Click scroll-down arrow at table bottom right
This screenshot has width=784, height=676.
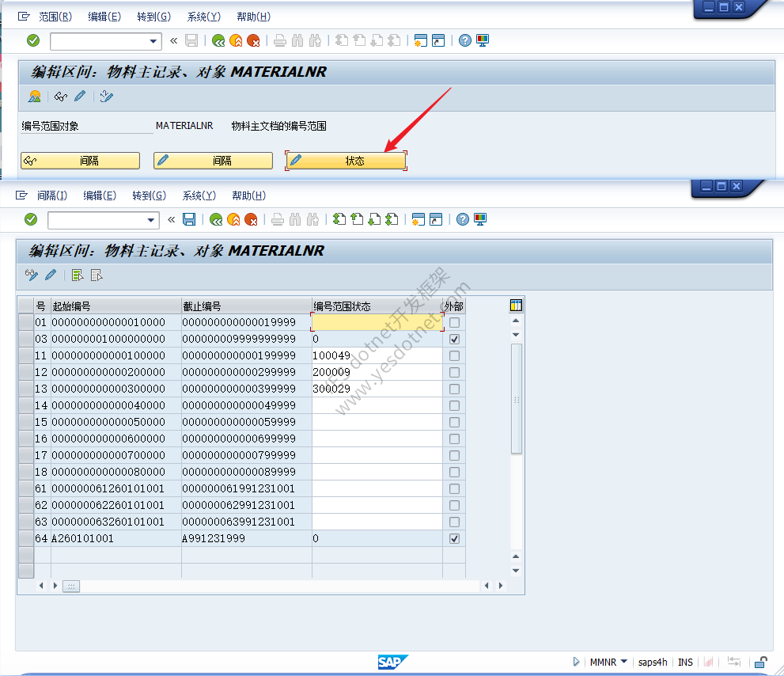(516, 571)
